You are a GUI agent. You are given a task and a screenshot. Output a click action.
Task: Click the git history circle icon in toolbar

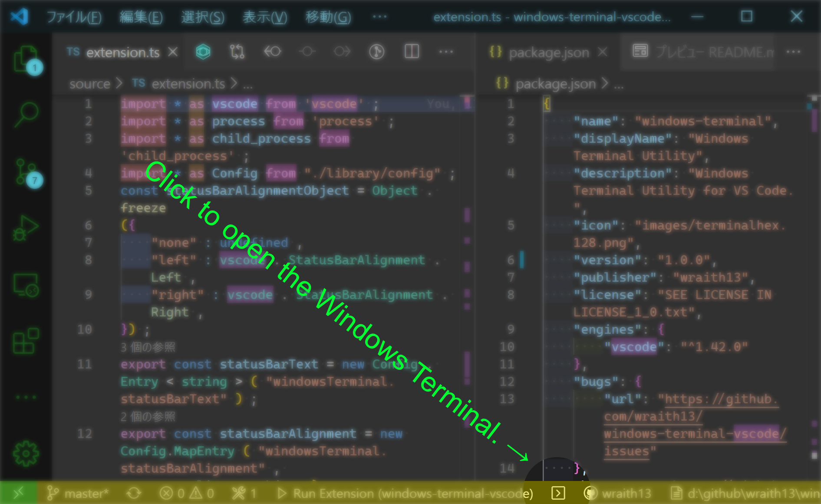[376, 52]
